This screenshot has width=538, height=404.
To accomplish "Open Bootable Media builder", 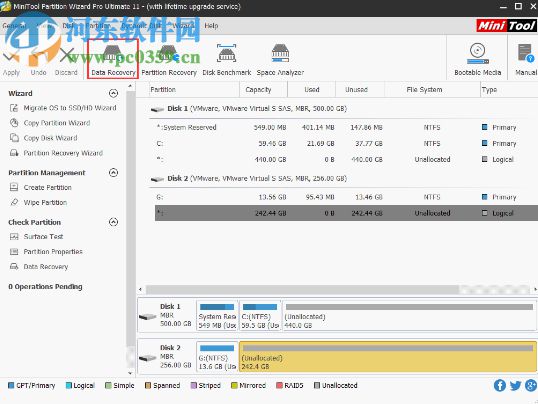I will [x=477, y=59].
